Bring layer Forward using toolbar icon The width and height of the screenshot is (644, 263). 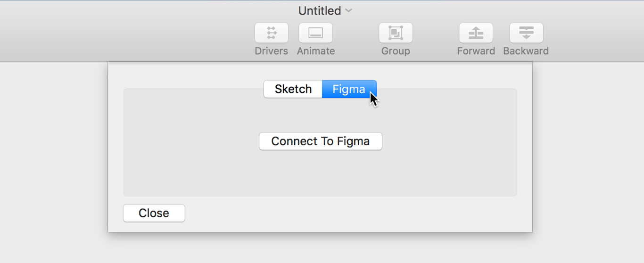pos(476,33)
